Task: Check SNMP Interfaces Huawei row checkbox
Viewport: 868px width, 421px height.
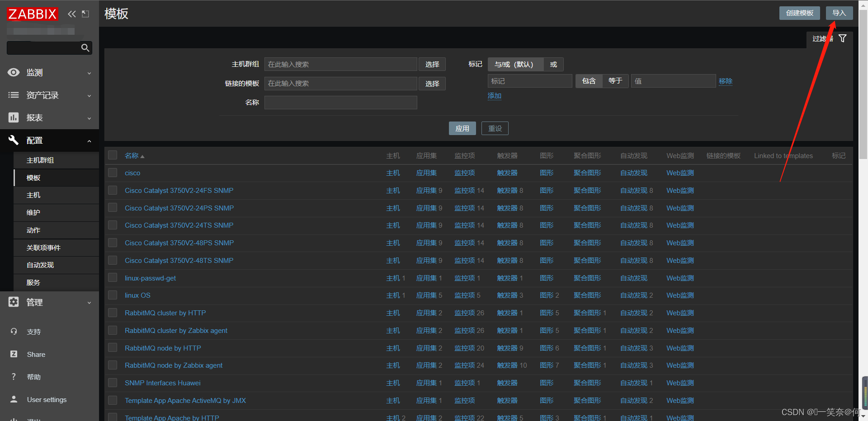Action: [113, 383]
